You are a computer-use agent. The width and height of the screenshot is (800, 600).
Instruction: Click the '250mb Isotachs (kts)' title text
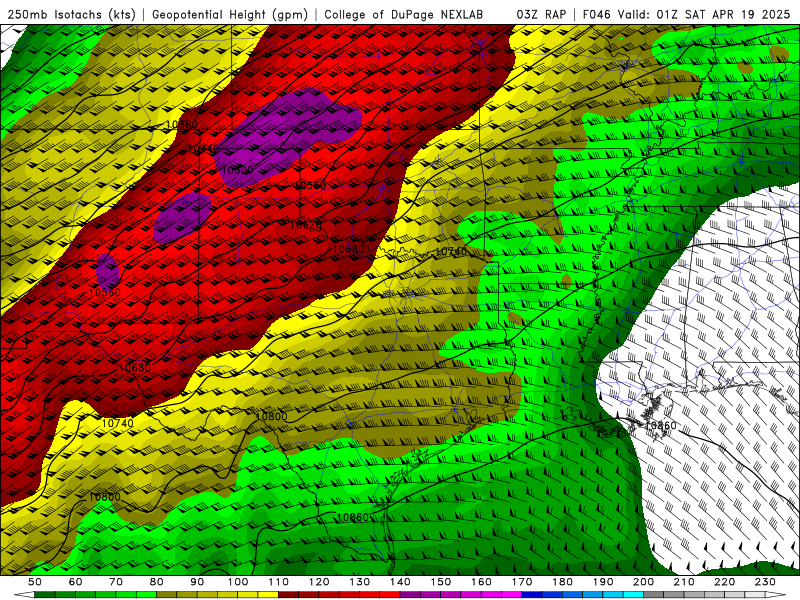(x=71, y=15)
